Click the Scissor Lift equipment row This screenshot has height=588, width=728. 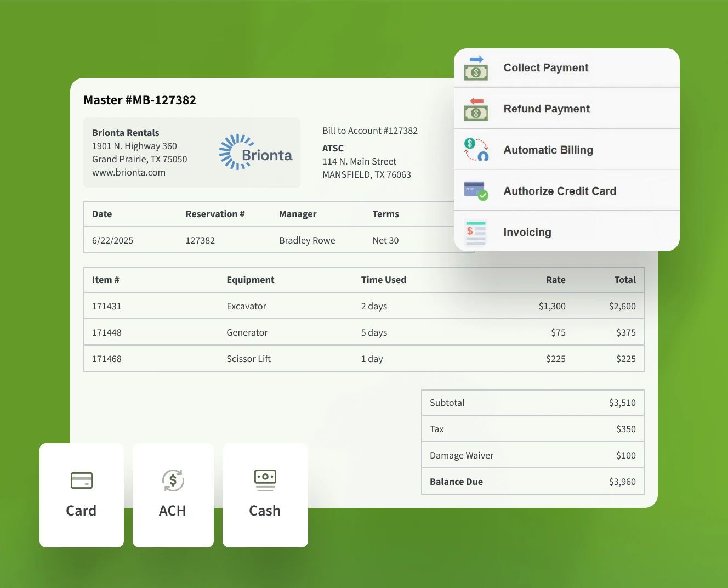[x=363, y=359]
